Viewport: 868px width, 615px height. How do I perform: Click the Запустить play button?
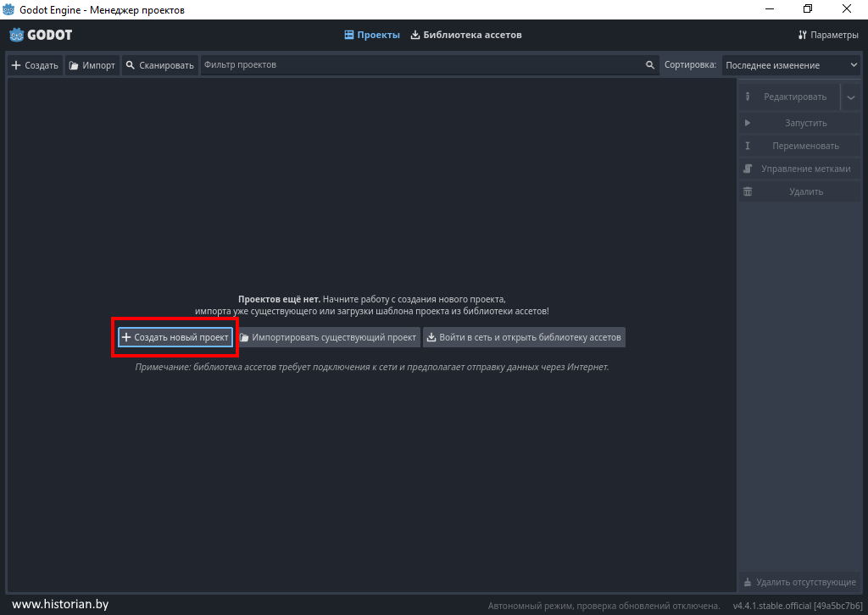(x=798, y=123)
